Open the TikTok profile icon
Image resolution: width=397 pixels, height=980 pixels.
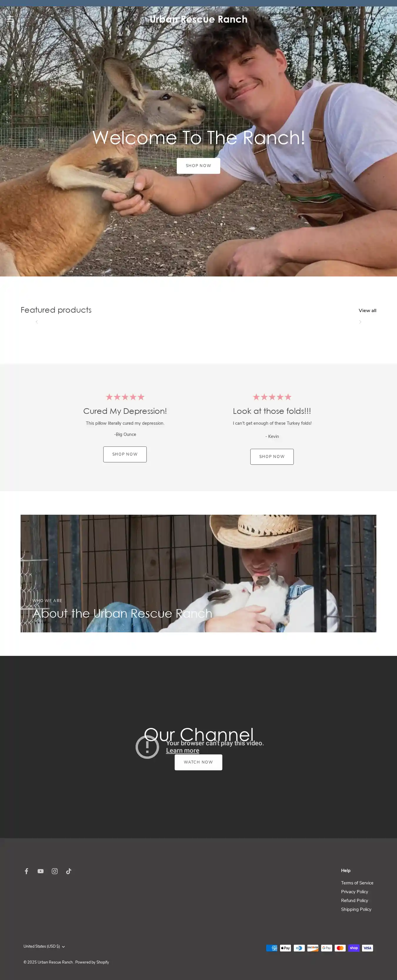(69, 871)
